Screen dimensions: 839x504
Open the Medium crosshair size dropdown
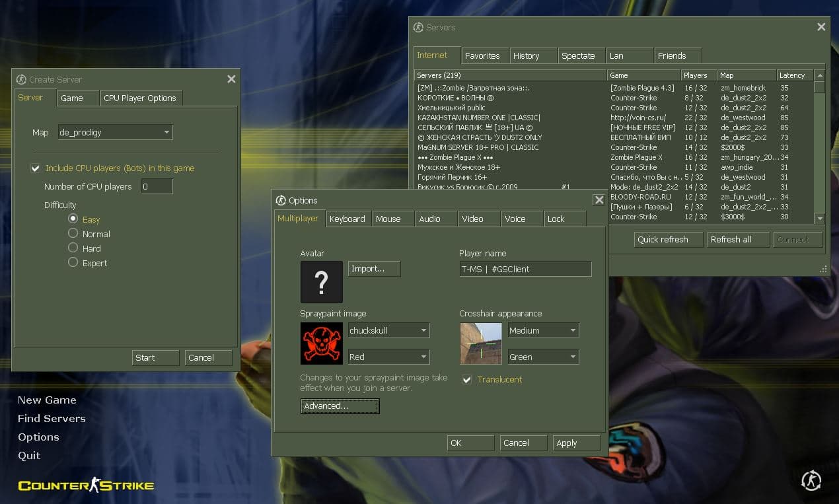(x=543, y=330)
